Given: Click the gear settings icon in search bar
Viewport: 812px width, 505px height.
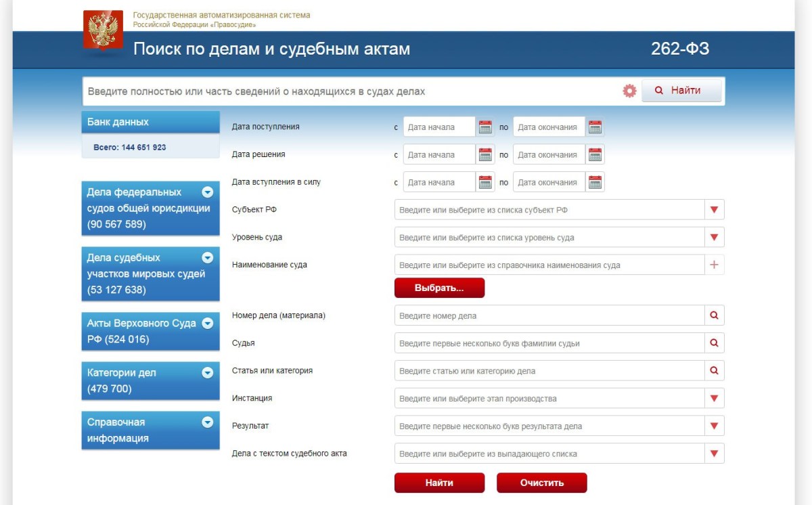Looking at the screenshot, I should point(629,91).
